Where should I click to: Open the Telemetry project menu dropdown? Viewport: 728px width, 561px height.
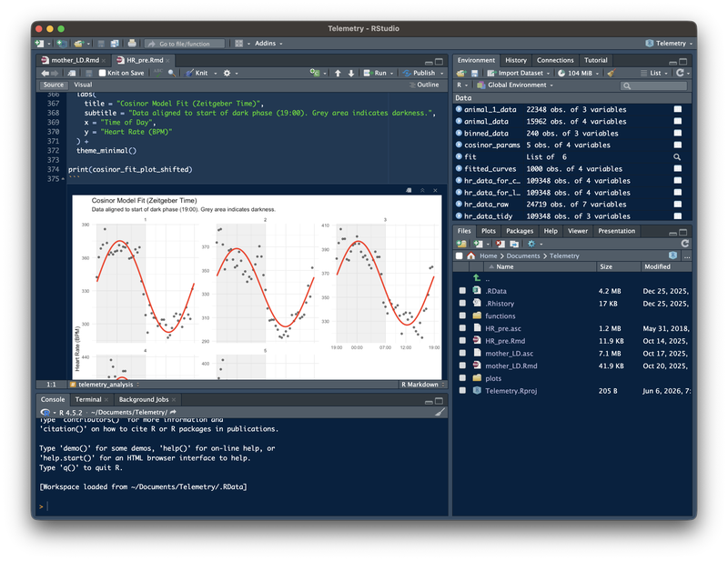[x=669, y=43]
